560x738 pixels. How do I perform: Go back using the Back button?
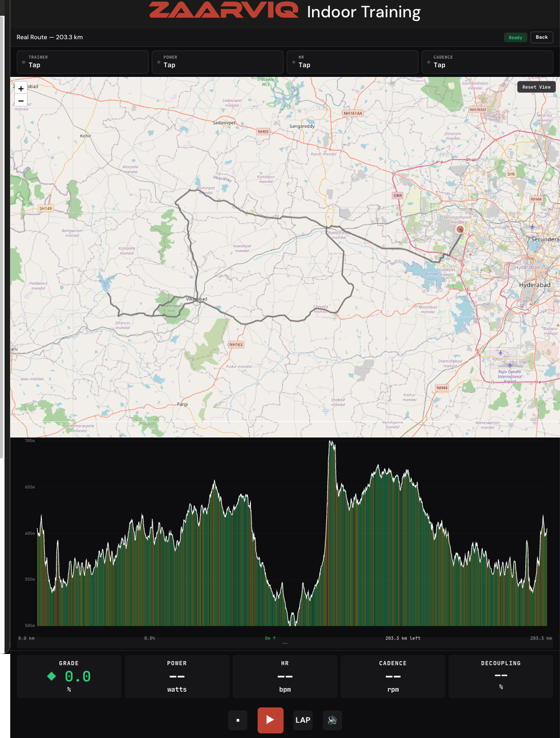[x=542, y=37]
